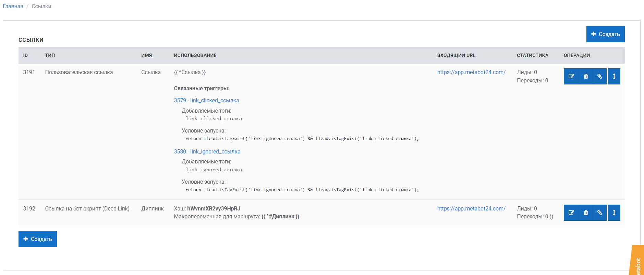Click the paperclip icon for link 3191
This screenshot has height=275, width=644.
pos(599,76)
